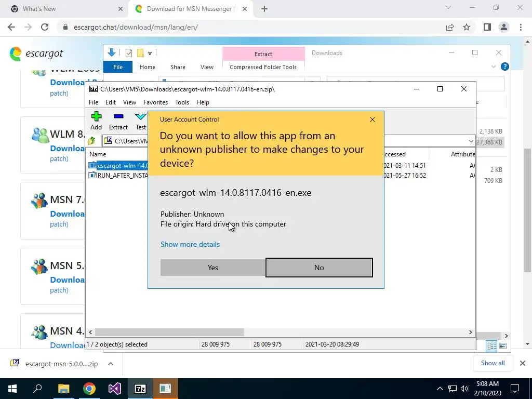The width and height of the screenshot is (532, 399).
Task: Toggle the Chrome side panel icon
Action: tap(487, 27)
